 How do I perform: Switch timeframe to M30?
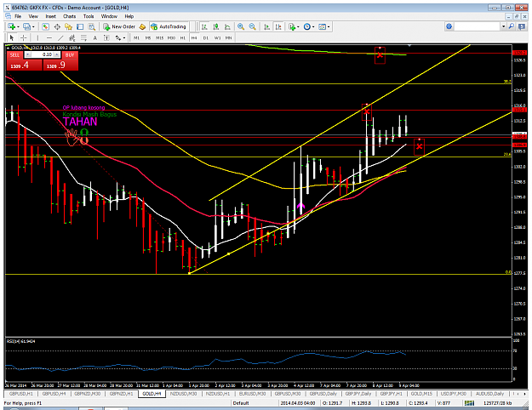pyautogui.click(x=171, y=38)
